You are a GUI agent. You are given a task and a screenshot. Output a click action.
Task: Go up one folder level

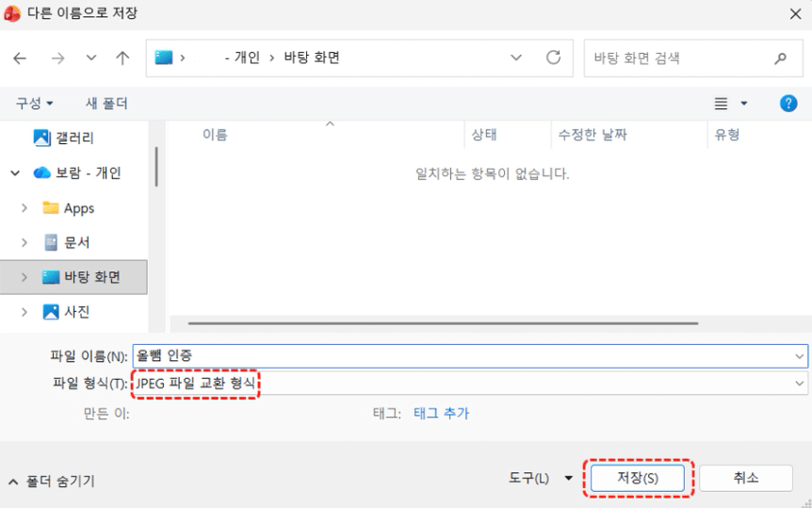122,57
